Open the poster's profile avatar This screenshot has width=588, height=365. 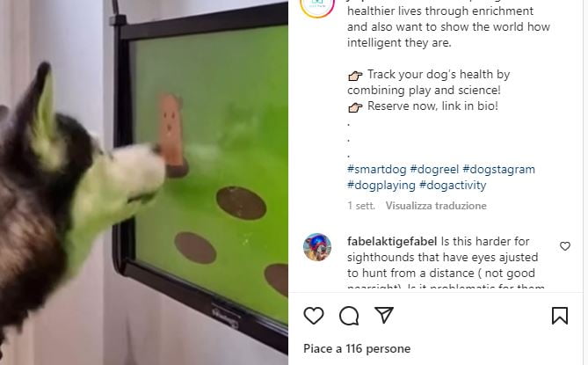click(317, 5)
